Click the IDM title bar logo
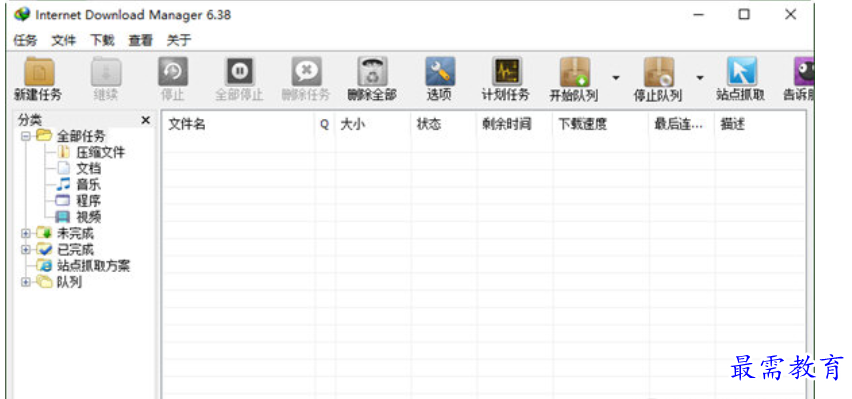The width and height of the screenshot is (852, 399). [x=22, y=15]
